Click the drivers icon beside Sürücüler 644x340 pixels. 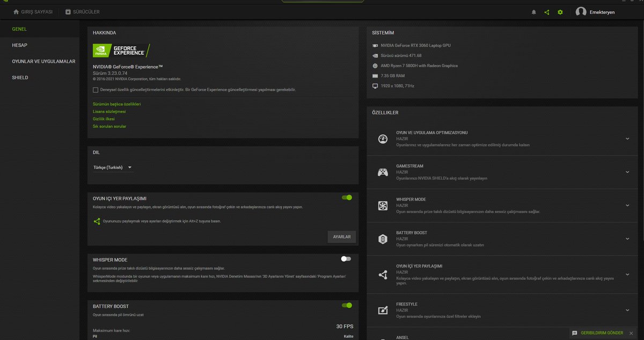68,12
